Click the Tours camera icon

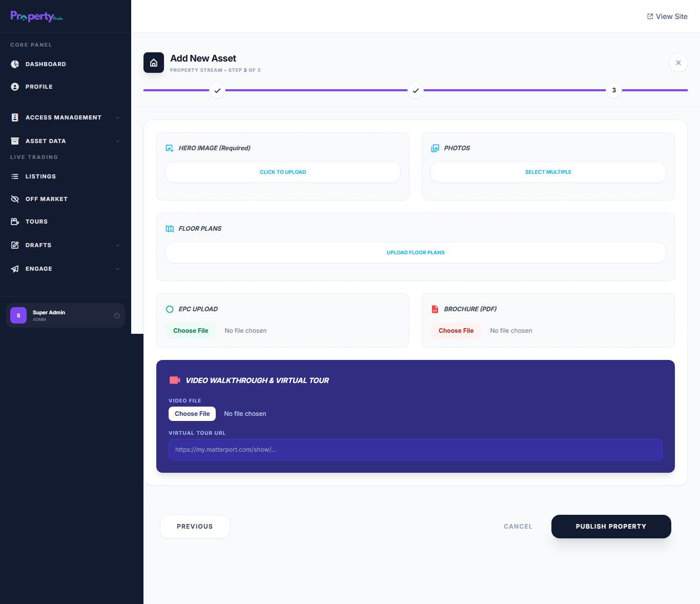coord(15,222)
